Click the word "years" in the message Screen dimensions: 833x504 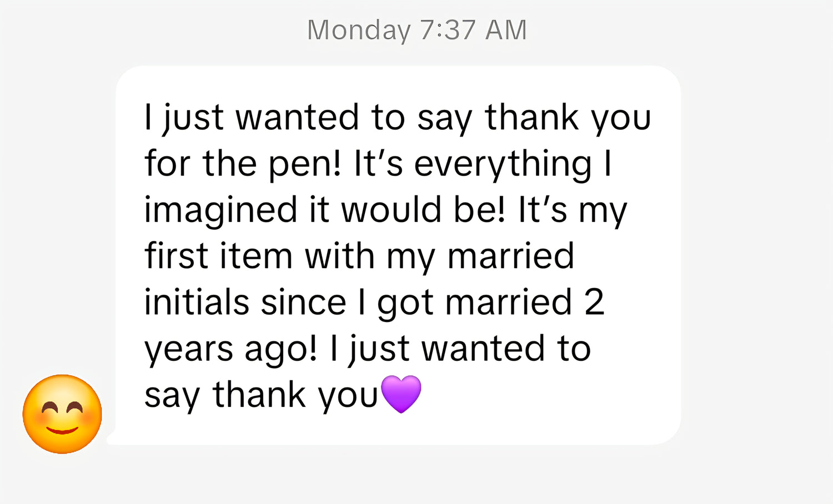click(x=189, y=350)
